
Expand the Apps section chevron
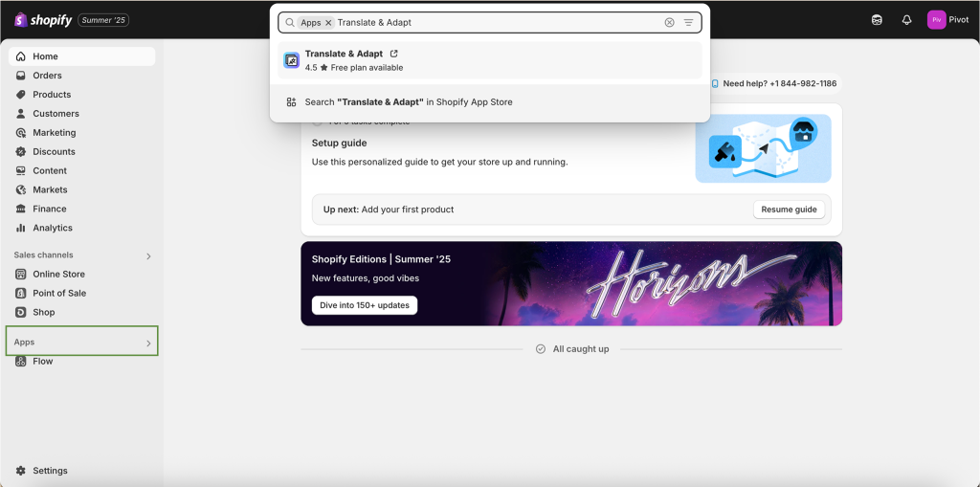(148, 343)
